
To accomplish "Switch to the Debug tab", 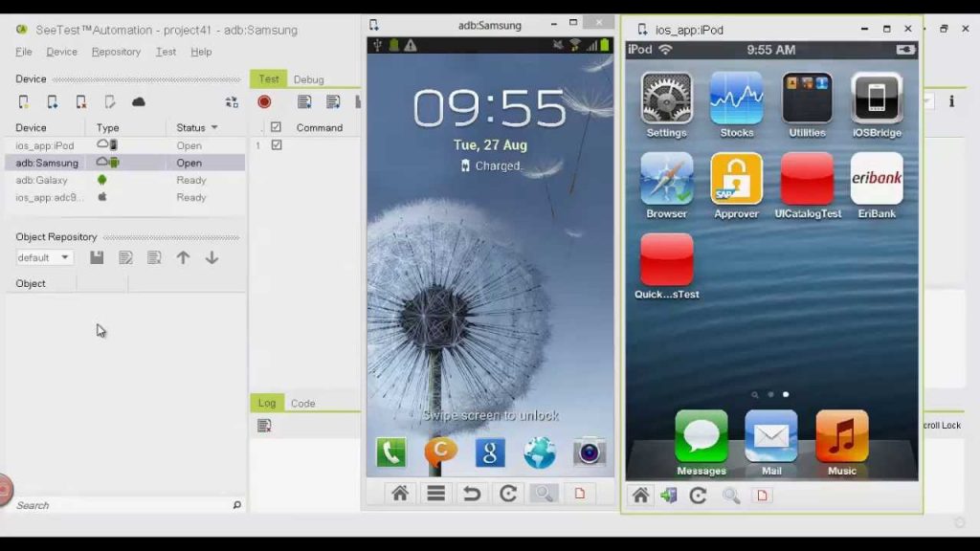I will point(309,79).
